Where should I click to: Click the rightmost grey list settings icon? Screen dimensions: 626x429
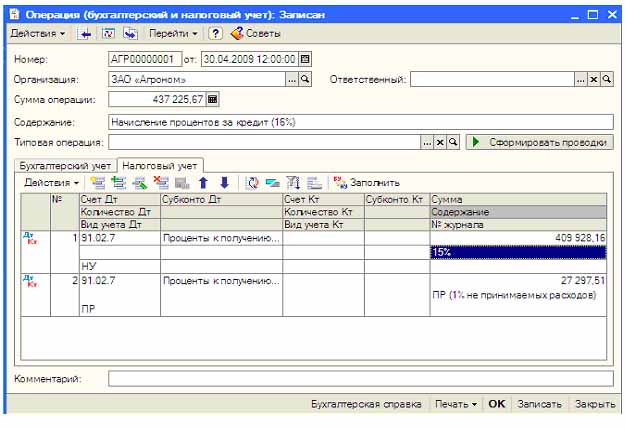(x=315, y=183)
